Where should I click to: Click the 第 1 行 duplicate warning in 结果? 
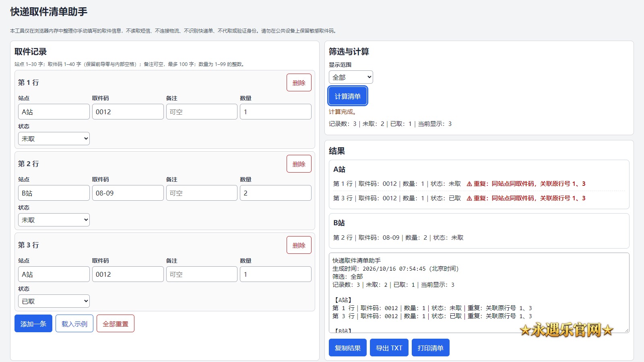[526, 184]
